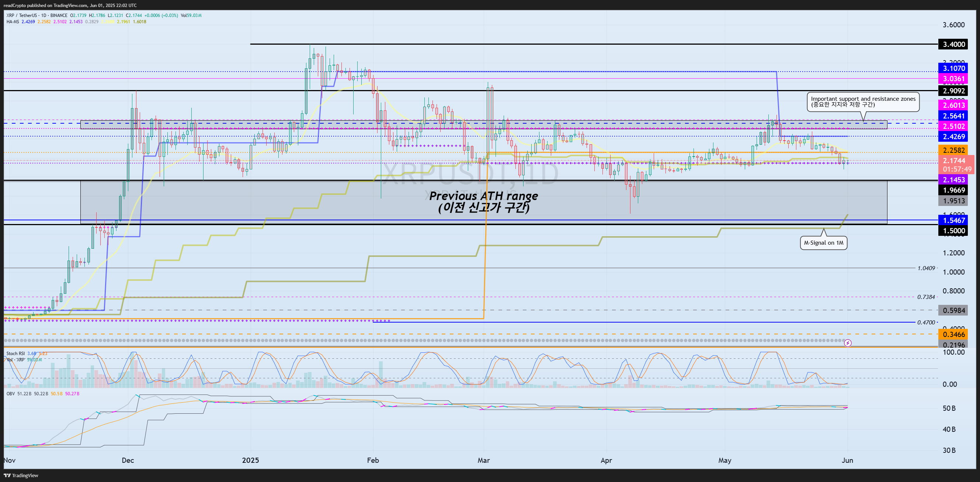Click the May label on time axis
The height and width of the screenshot is (482, 980).
(x=725, y=460)
